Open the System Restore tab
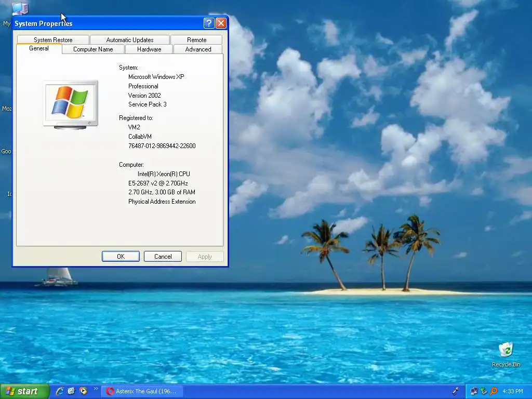Viewport: 532px width, 399px height. click(53, 39)
